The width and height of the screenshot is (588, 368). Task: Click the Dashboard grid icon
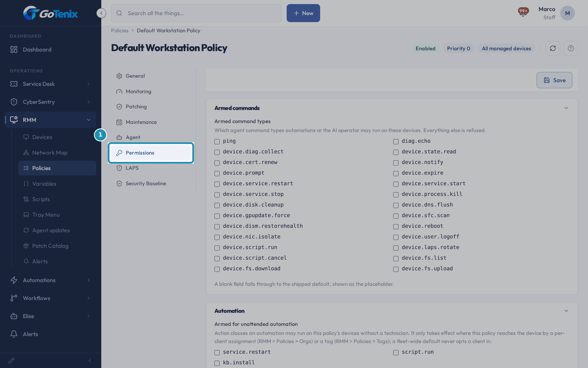[x=14, y=49]
